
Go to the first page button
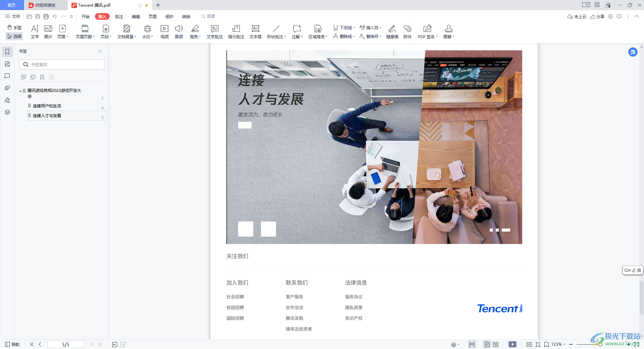pos(32,344)
